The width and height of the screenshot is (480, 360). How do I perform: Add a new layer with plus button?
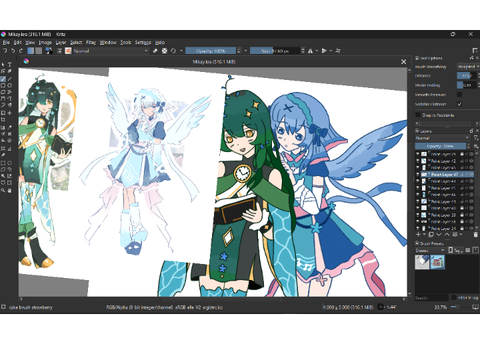[418, 234]
